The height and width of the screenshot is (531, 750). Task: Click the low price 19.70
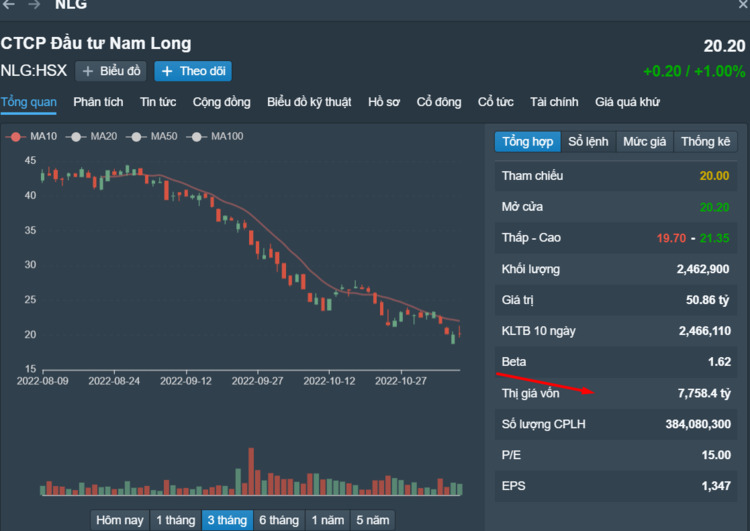point(671,238)
